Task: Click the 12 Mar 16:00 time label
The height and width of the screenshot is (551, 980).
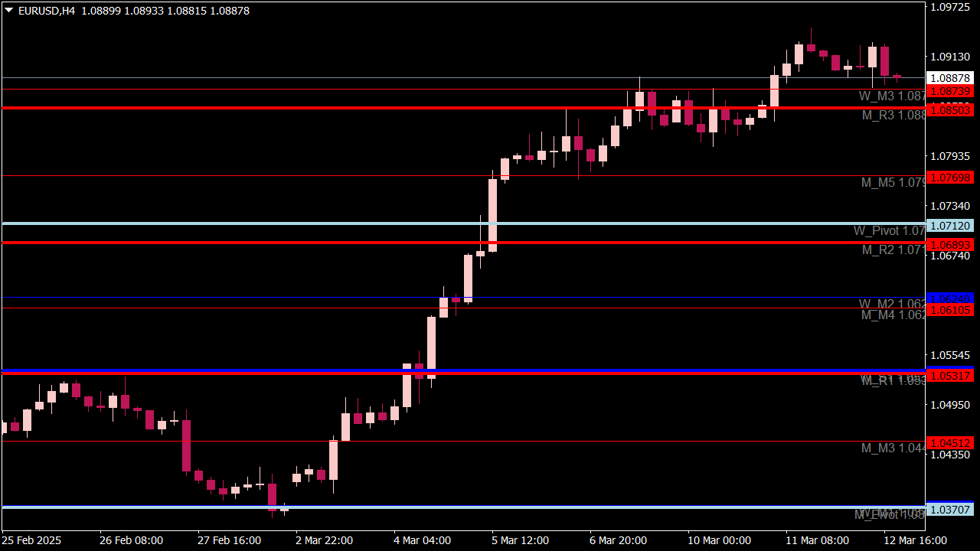Action: pyautogui.click(x=916, y=540)
